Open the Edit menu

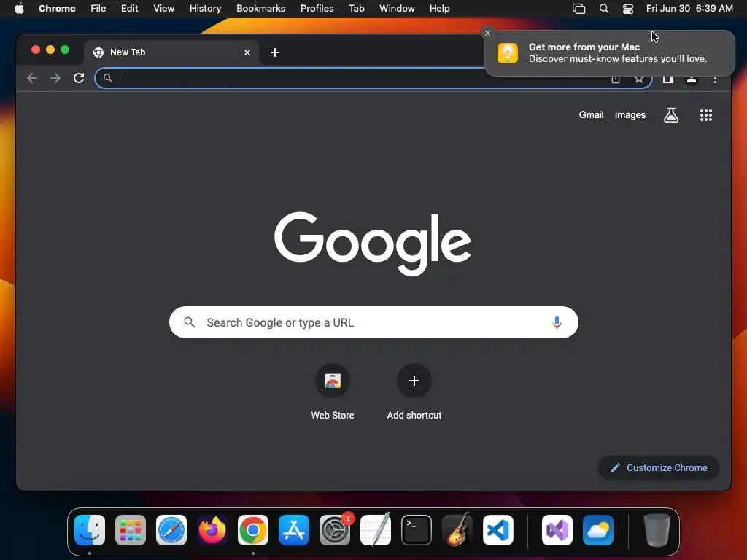click(x=129, y=9)
